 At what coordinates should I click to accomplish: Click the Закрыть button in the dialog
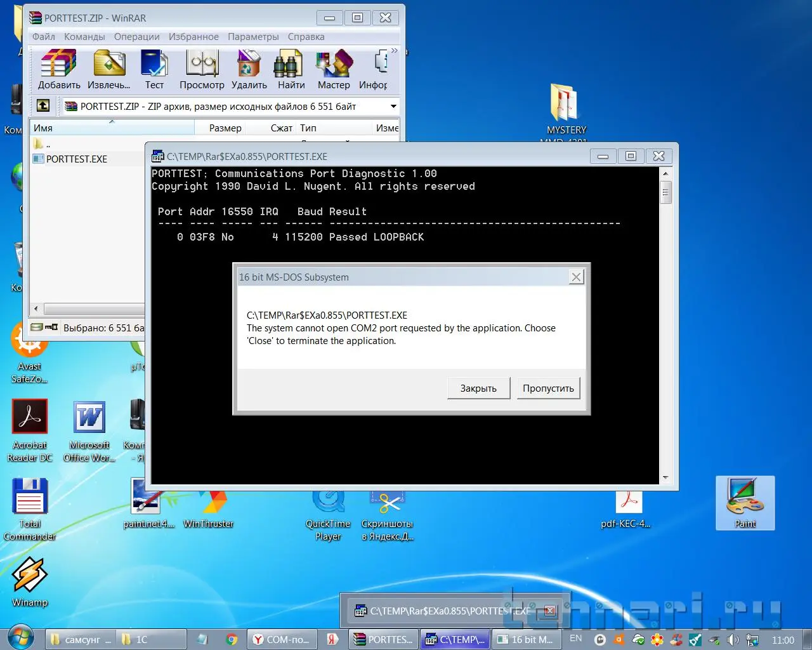pos(478,388)
